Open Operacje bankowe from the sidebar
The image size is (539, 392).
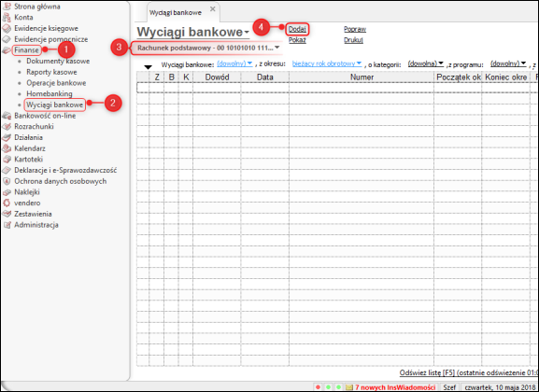pyautogui.click(x=56, y=83)
